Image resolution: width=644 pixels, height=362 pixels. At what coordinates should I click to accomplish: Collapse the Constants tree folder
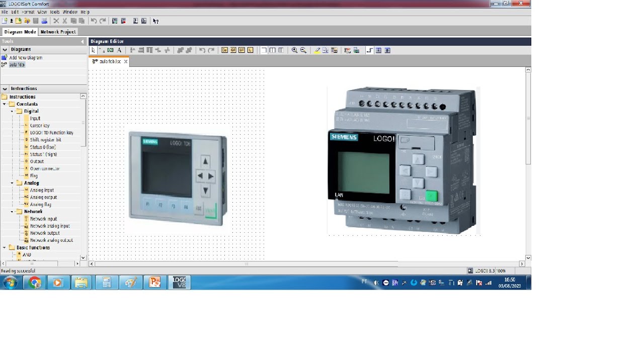[5, 104]
